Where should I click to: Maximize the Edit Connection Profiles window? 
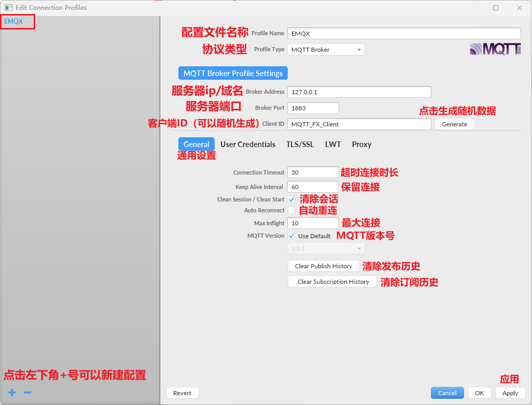point(496,7)
